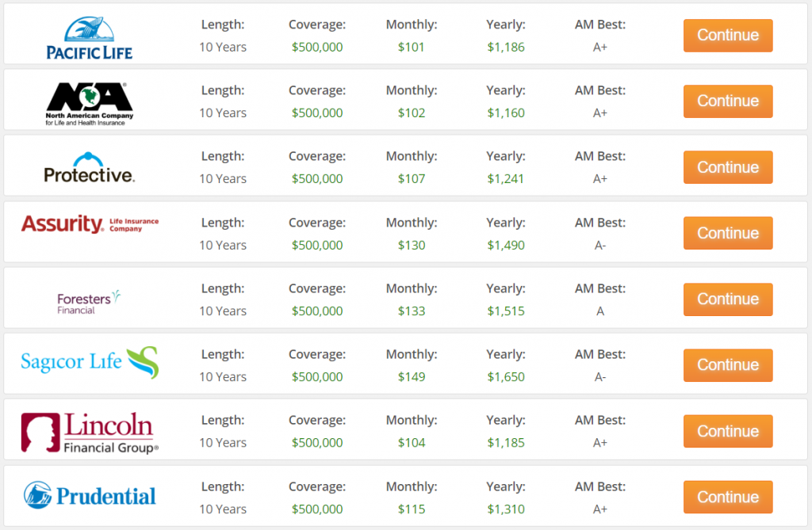Select Prudential's $1,310 yearly price
812x530 pixels.
[x=506, y=509]
